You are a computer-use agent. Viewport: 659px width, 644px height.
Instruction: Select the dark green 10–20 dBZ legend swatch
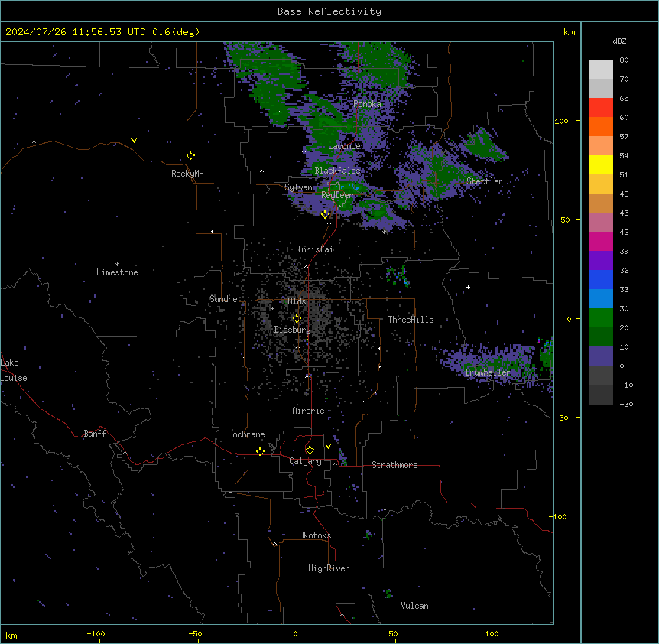click(x=601, y=337)
